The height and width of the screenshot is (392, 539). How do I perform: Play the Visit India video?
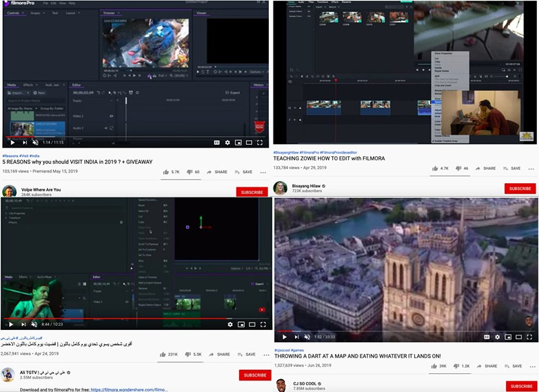pos(11,142)
